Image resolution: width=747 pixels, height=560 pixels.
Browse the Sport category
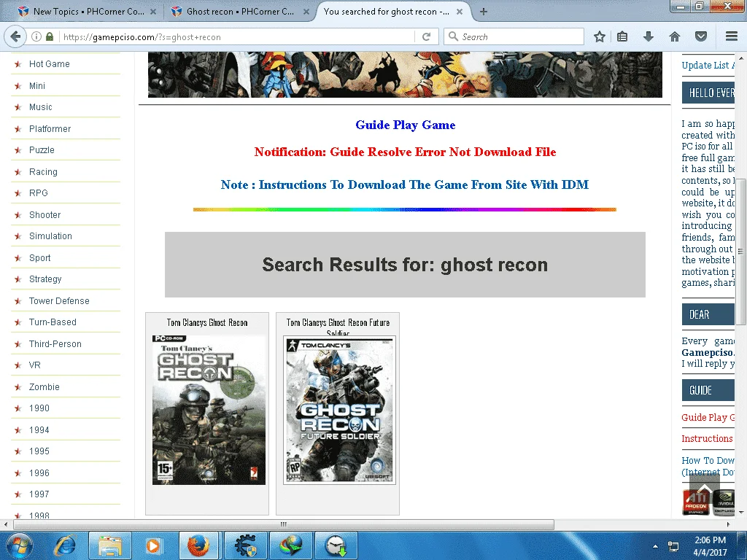39,257
